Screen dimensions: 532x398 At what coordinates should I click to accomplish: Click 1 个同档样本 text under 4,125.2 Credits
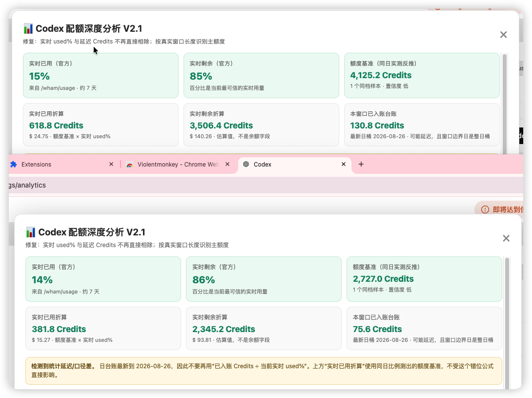click(x=379, y=86)
